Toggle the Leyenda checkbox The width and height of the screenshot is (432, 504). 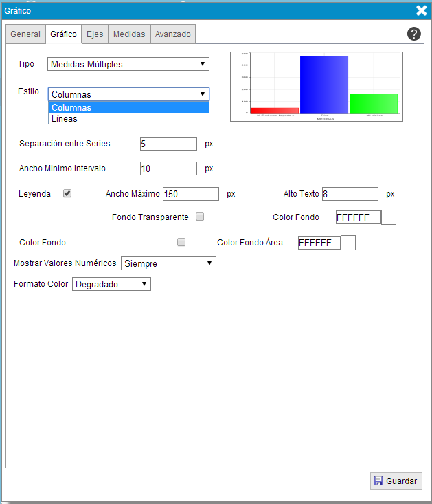tap(67, 193)
